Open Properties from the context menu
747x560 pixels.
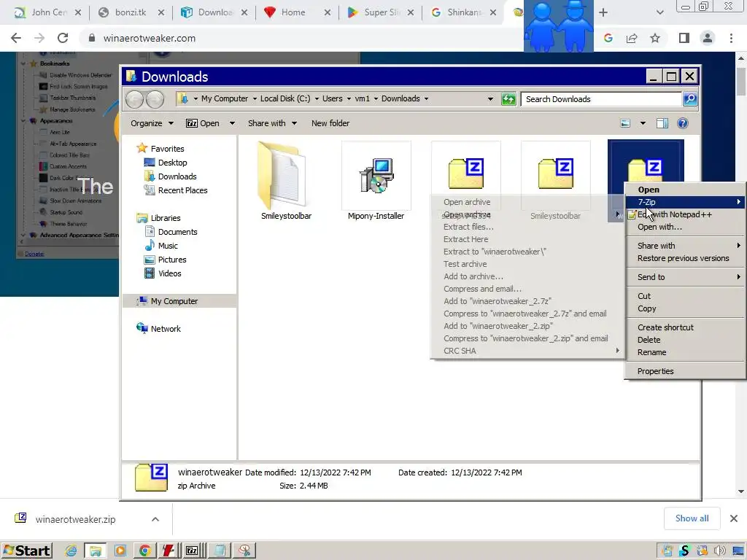click(x=685, y=371)
